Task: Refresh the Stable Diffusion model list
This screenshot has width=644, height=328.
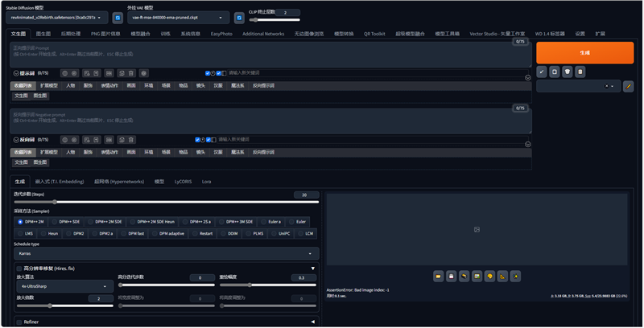Action: point(118,17)
